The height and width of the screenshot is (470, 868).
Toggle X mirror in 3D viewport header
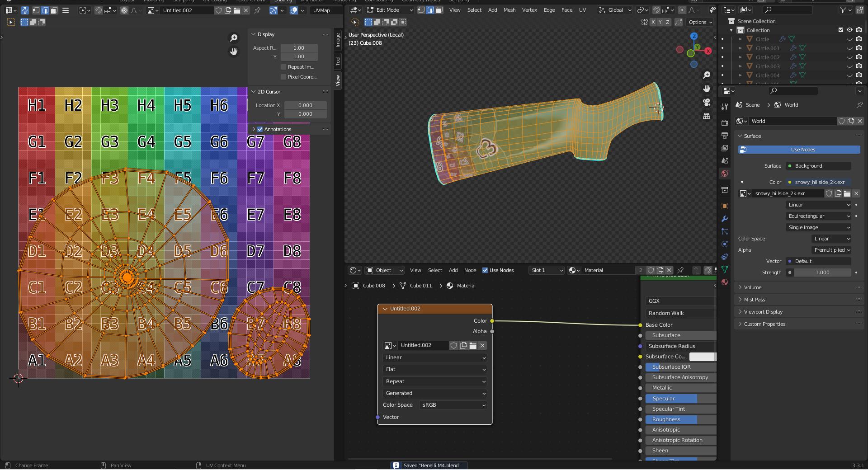coord(652,22)
